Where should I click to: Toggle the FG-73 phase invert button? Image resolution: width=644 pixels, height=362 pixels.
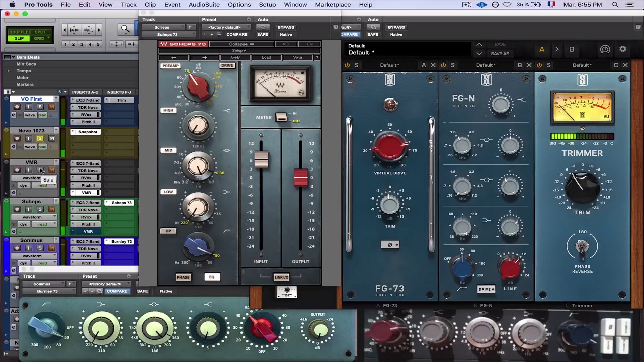pos(390,245)
